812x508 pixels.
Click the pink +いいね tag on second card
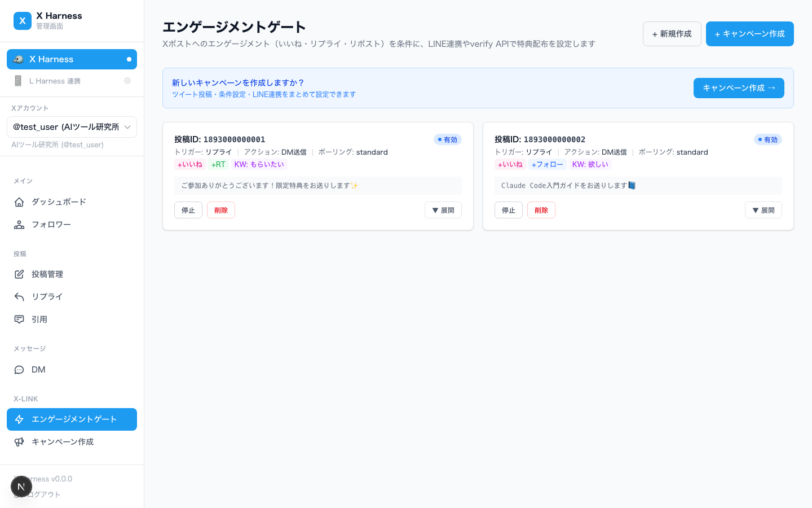coord(510,164)
